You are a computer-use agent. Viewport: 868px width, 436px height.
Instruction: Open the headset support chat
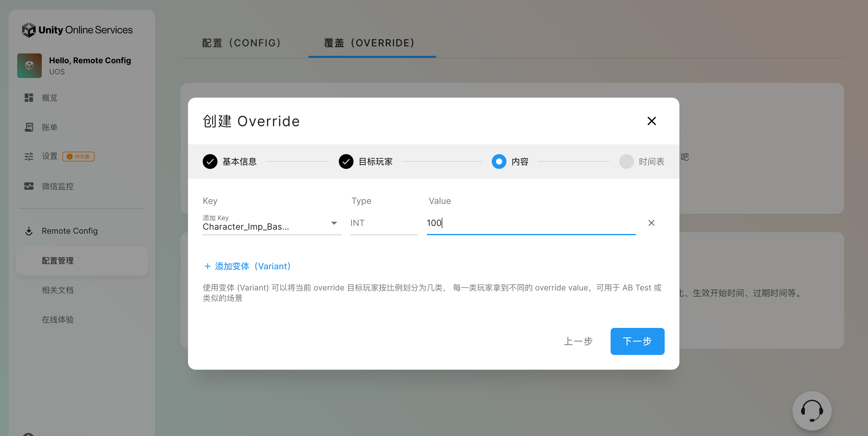(811, 411)
